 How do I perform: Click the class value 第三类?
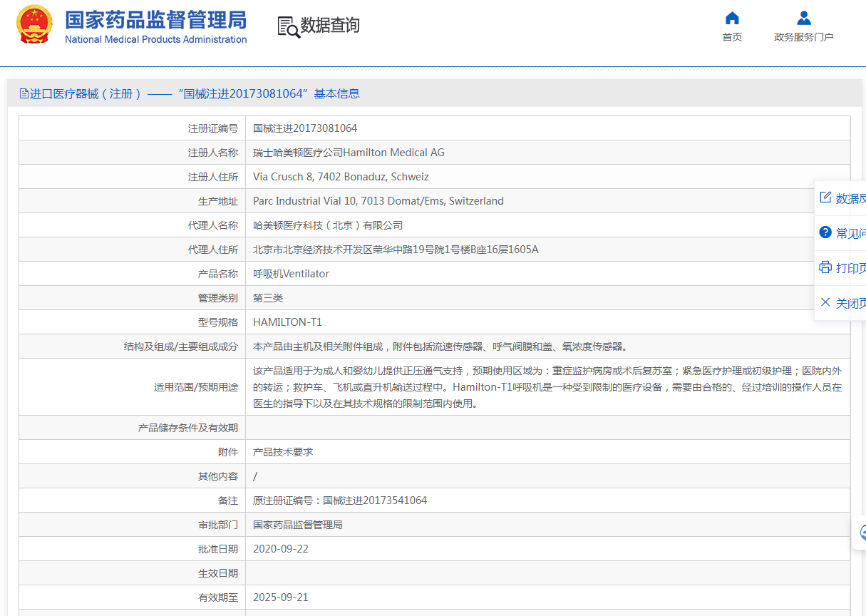coord(268,298)
